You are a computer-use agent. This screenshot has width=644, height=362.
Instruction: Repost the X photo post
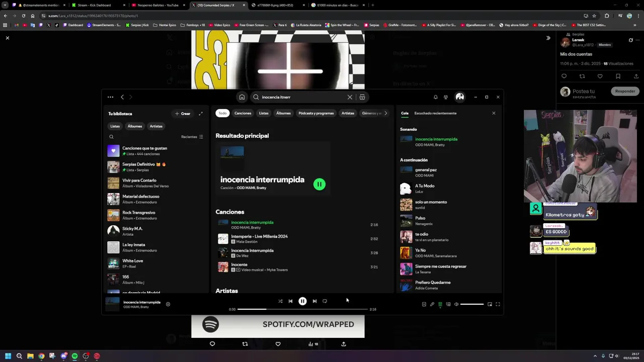245,344
